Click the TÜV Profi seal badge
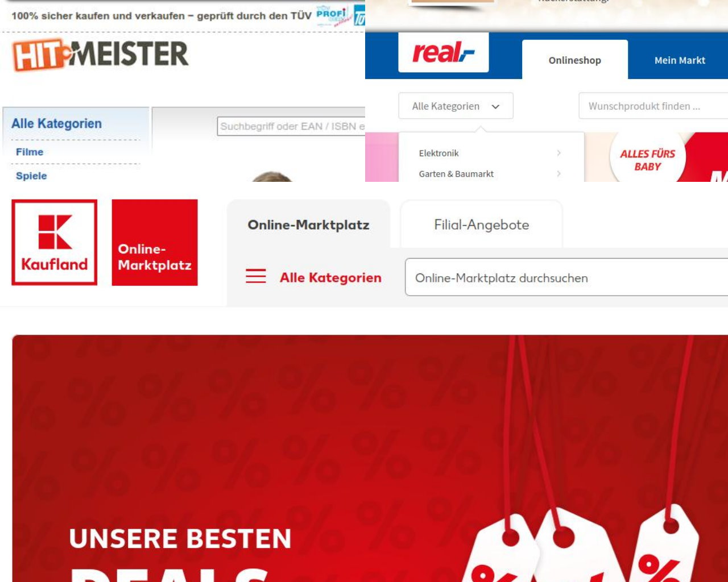728x582 pixels. click(340, 15)
